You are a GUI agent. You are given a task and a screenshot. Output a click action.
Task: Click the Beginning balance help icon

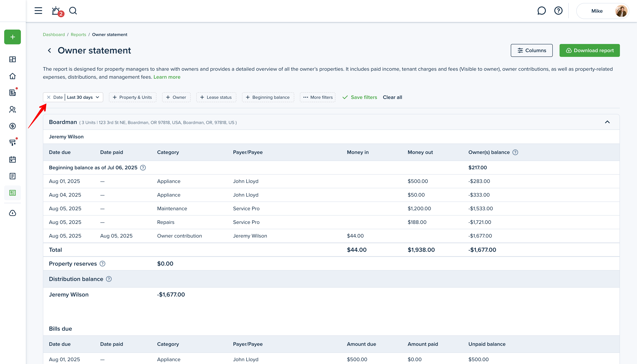coord(143,168)
